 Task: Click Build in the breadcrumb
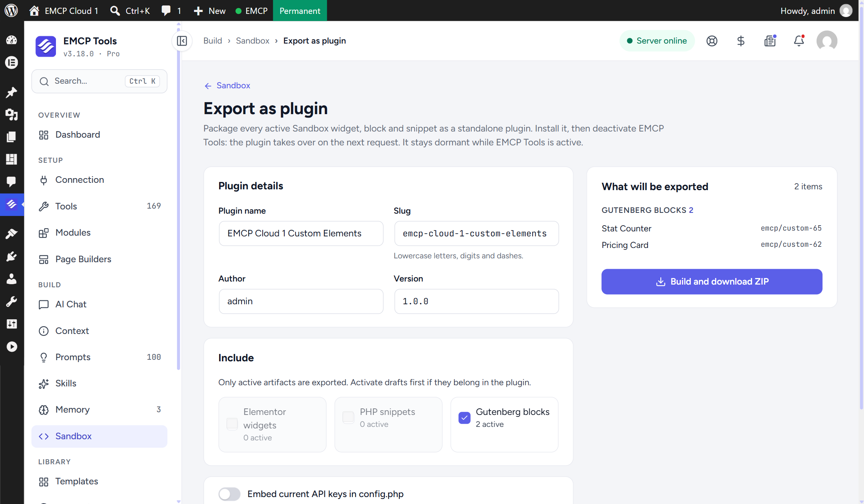(x=213, y=41)
